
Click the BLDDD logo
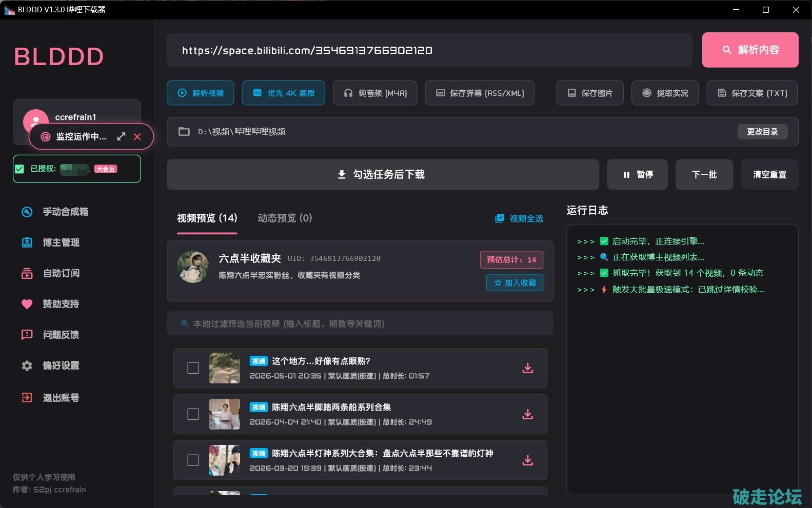pos(59,56)
